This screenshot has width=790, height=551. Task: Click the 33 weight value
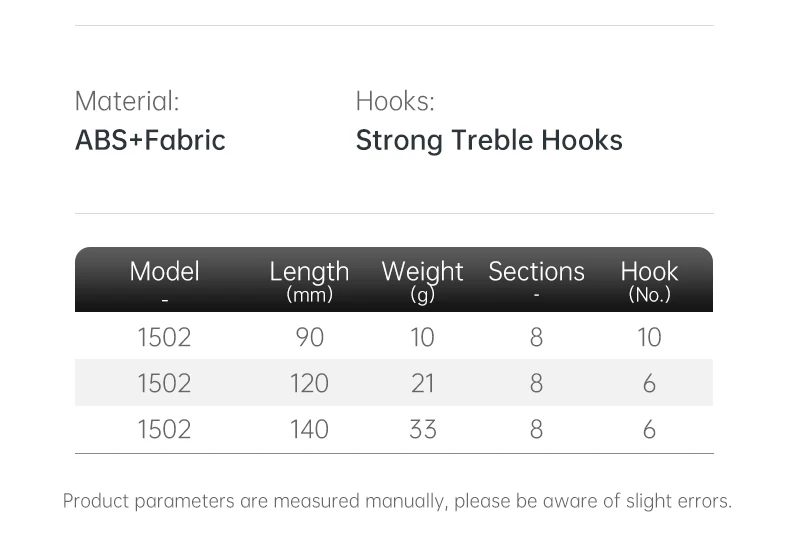pos(423,429)
